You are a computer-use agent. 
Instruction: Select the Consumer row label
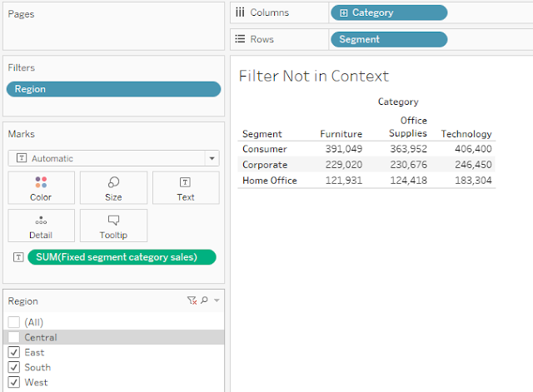(265, 149)
